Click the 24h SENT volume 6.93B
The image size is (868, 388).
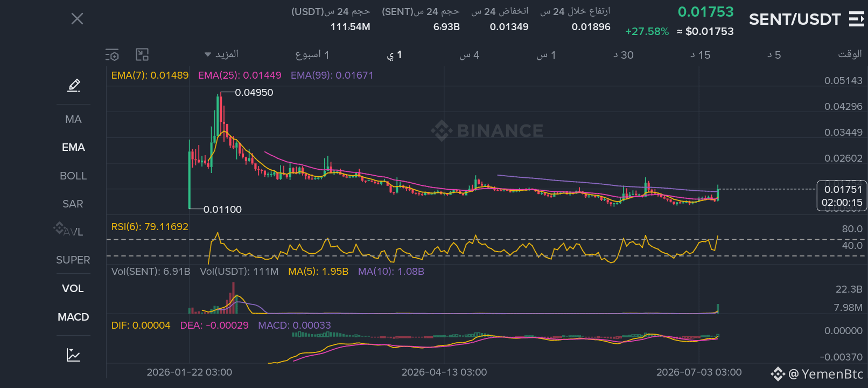coord(446,27)
